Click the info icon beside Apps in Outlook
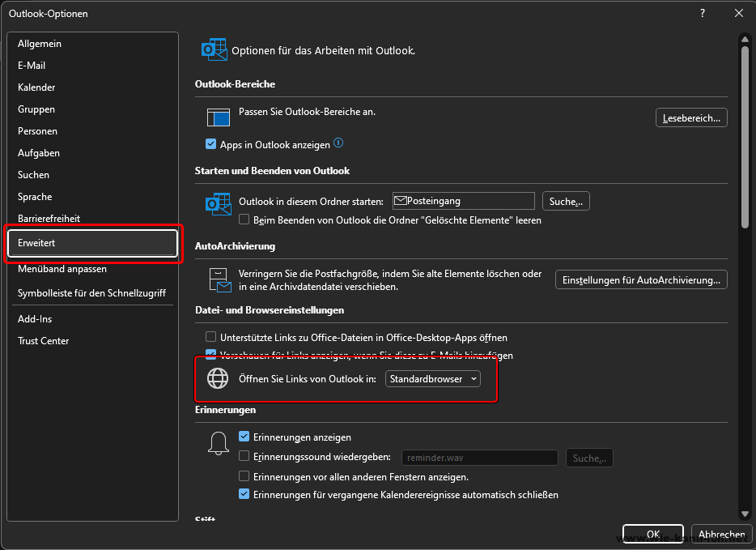 coord(338,143)
